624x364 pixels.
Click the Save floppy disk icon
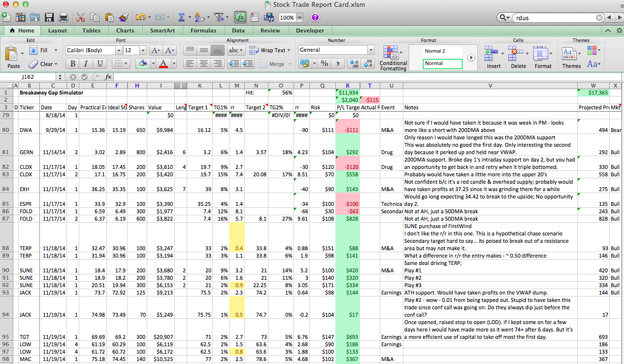[49, 17]
